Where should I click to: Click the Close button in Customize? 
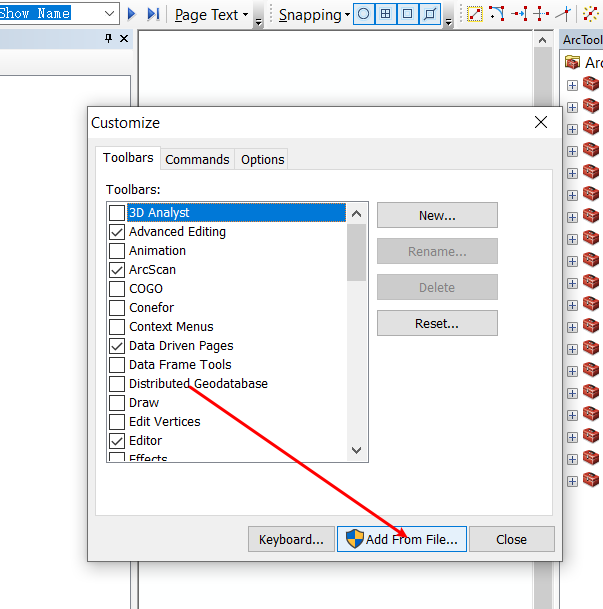coord(512,539)
